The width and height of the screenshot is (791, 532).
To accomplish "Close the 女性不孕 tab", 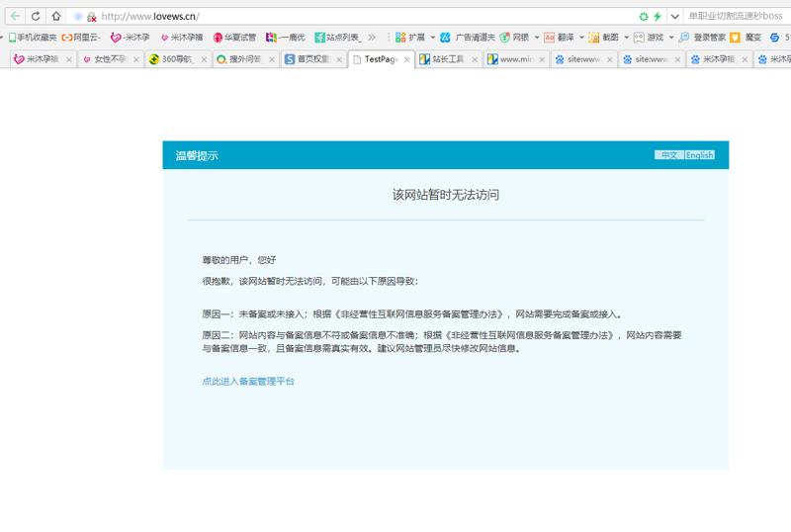I will [136, 59].
